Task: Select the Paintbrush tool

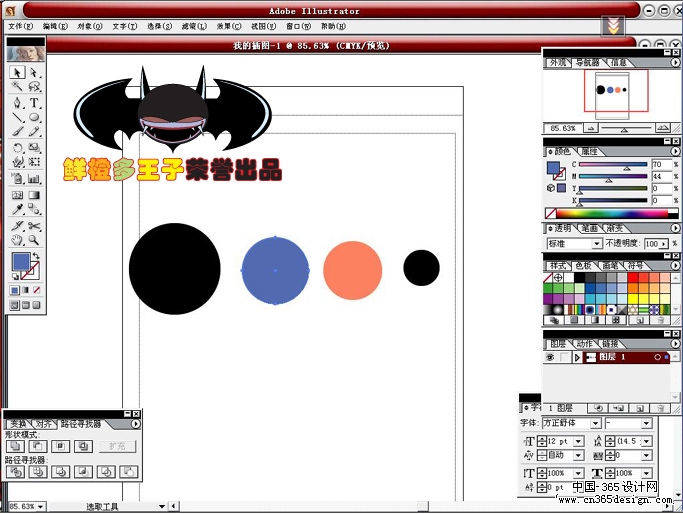Action: [17, 131]
